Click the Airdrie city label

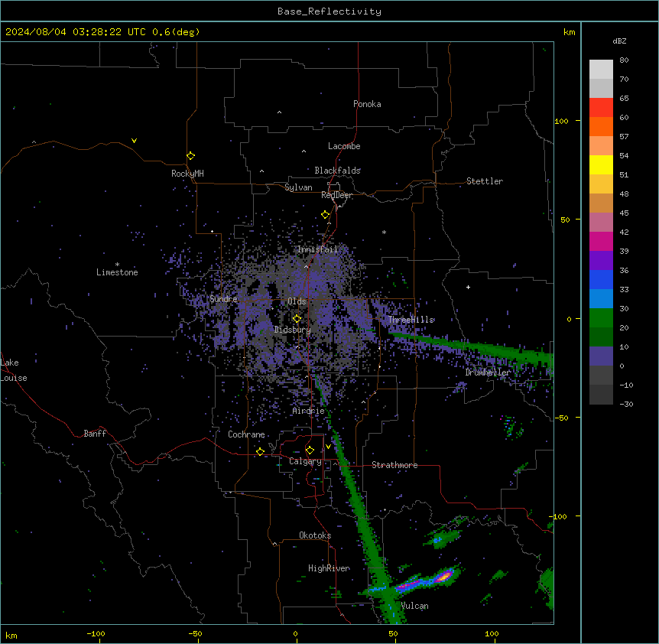(309, 411)
